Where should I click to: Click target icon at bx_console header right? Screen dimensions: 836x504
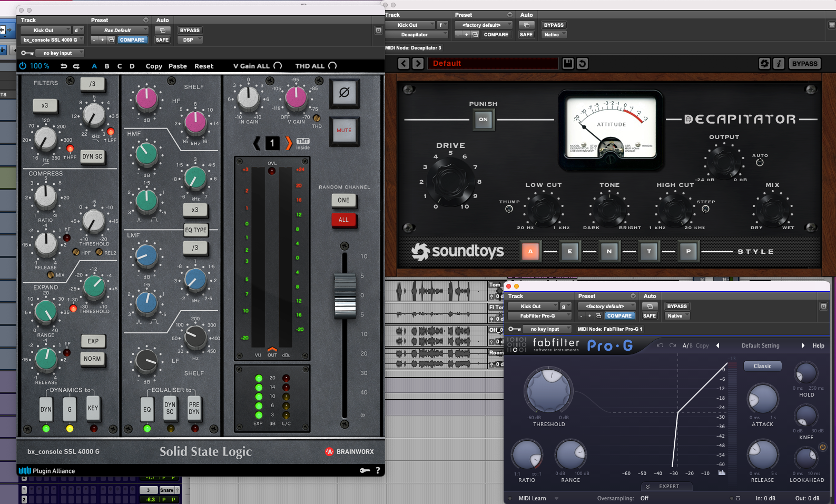pos(378,31)
